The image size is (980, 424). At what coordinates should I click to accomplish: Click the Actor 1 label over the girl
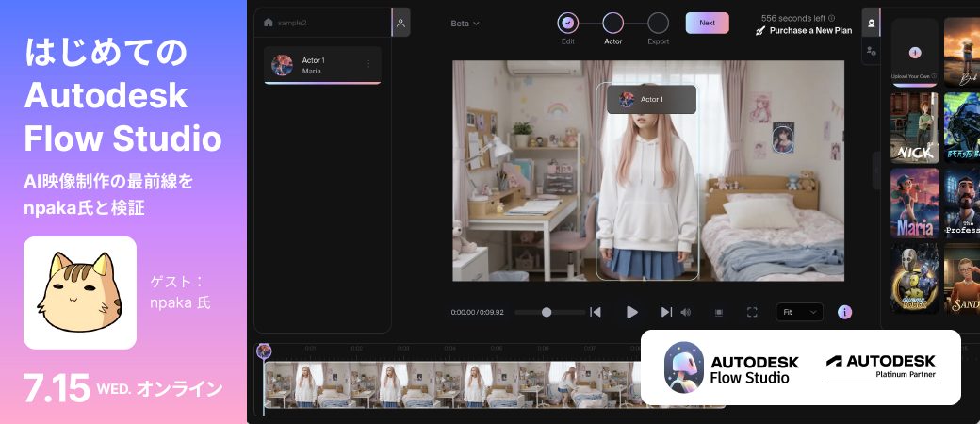651,100
